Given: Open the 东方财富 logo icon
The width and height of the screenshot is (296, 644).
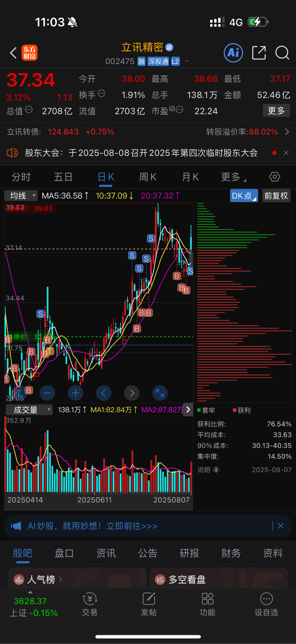Looking at the screenshot, I should [30, 52].
